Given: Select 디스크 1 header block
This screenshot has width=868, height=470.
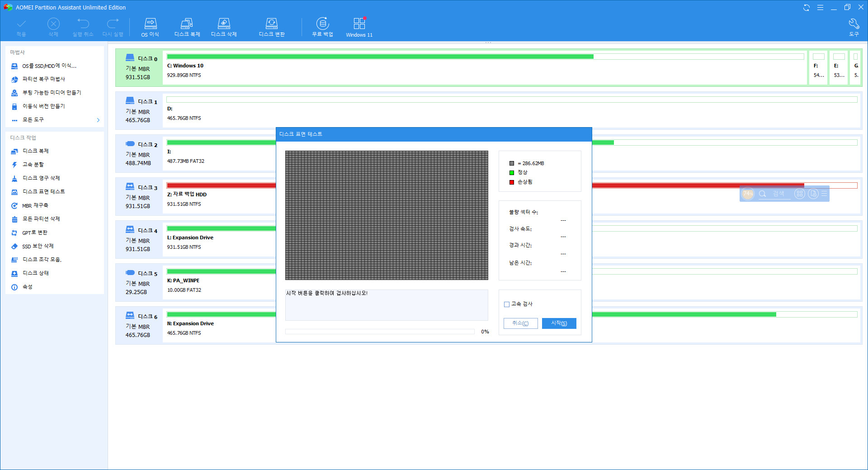Looking at the screenshot, I should pos(139,110).
